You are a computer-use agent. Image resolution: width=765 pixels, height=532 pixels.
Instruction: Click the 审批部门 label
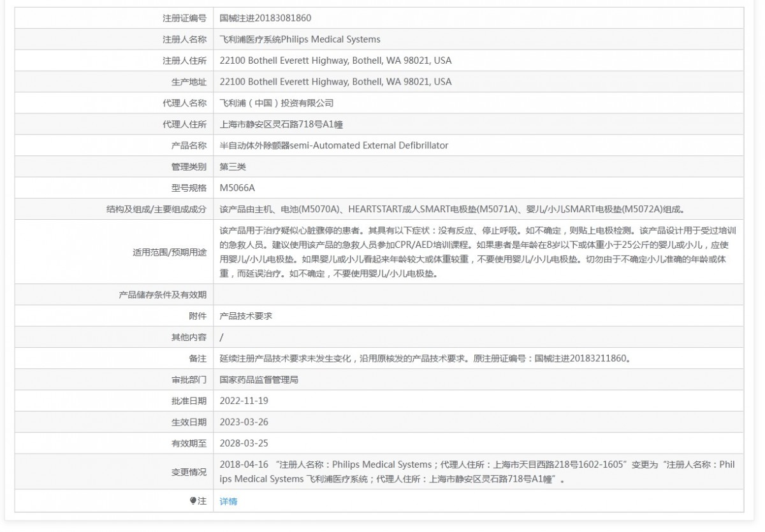[x=189, y=379]
